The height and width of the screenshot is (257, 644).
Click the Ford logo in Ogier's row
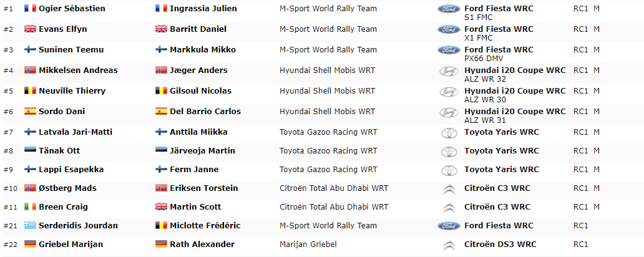(x=449, y=9)
